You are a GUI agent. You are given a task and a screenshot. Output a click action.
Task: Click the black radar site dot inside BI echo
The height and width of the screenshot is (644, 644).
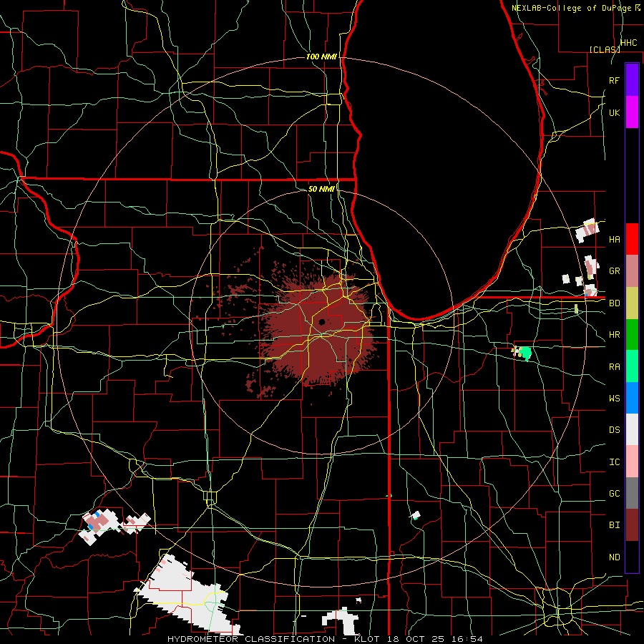tap(321, 321)
